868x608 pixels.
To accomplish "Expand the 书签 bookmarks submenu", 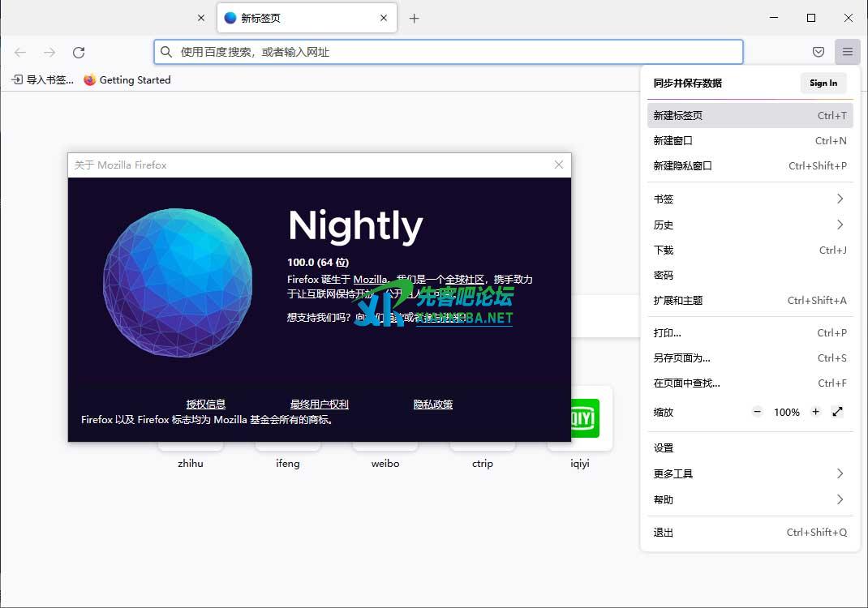I will point(750,199).
